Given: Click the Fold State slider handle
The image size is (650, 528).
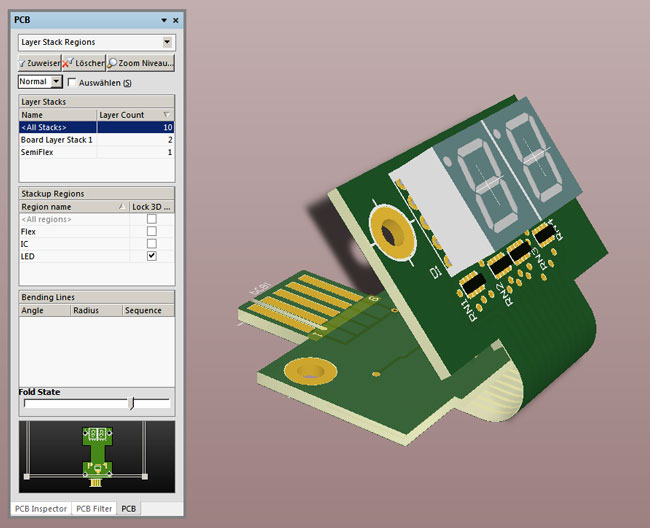Looking at the screenshot, I should pos(131,403).
